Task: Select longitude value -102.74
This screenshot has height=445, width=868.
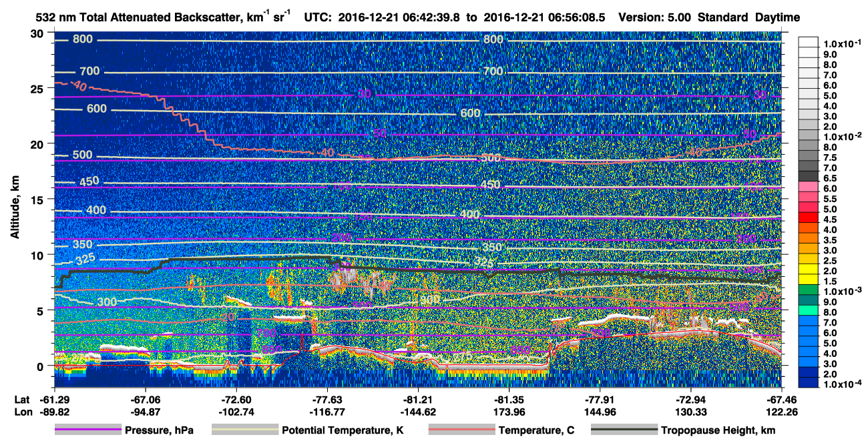Action: [236, 412]
